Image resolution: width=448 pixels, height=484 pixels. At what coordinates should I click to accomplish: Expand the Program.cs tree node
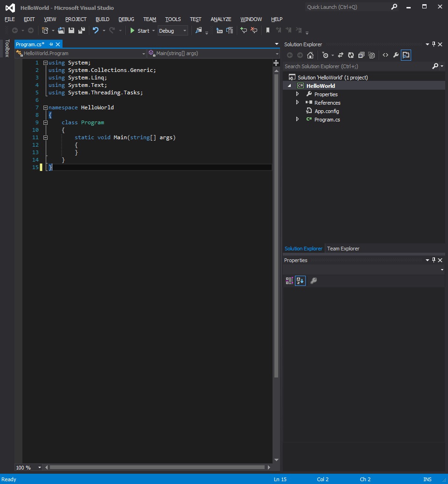pos(297,119)
